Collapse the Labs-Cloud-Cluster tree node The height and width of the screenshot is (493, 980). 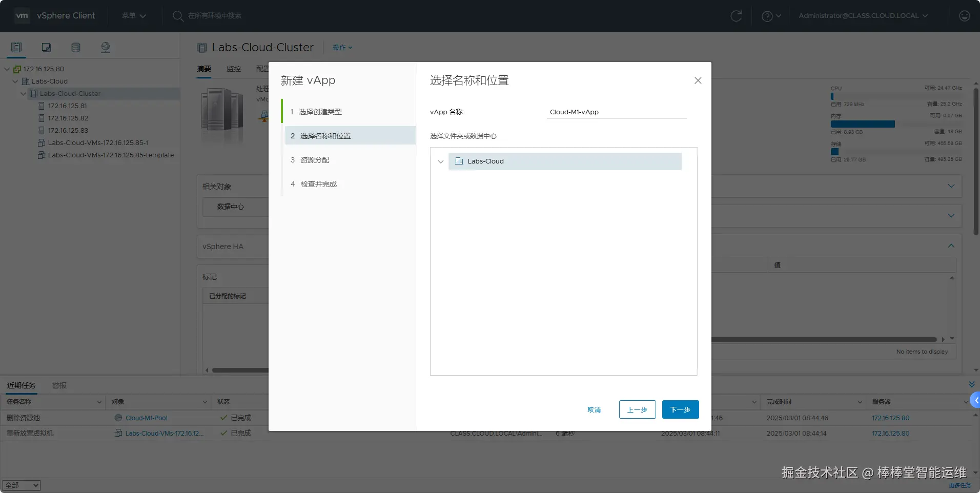click(x=24, y=94)
